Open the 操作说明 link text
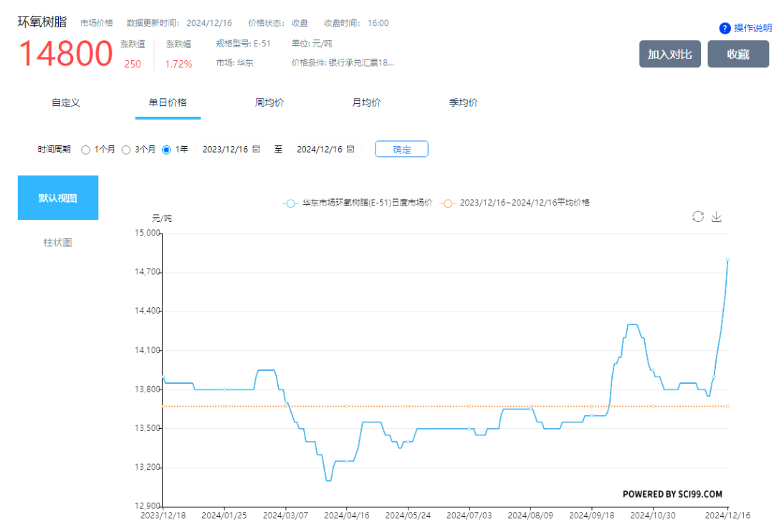Viewport: 774px width, 532px height. point(752,28)
